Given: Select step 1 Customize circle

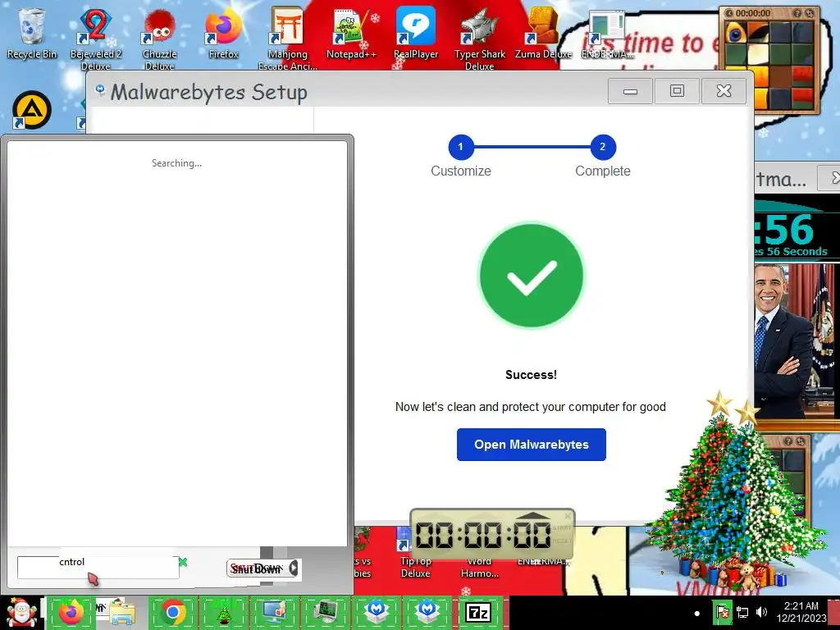Looking at the screenshot, I should point(461,147).
